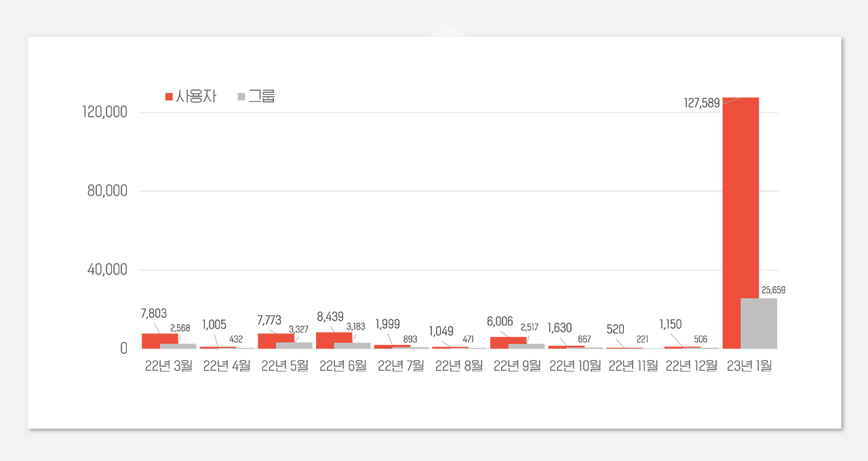This screenshot has height=461, width=868.
Task: Click the 22년 12월 axis label
Action: 691,365
